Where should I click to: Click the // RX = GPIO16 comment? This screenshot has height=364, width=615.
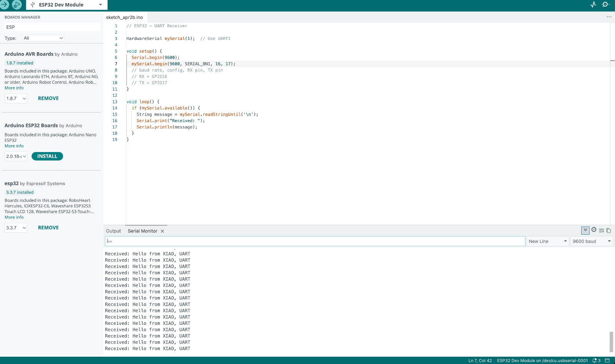pos(149,76)
